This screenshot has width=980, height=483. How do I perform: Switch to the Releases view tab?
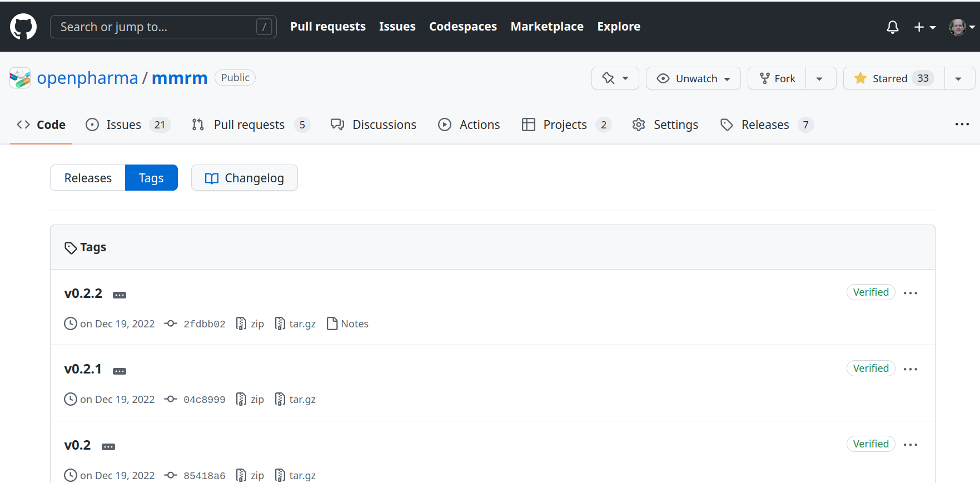[x=88, y=178]
